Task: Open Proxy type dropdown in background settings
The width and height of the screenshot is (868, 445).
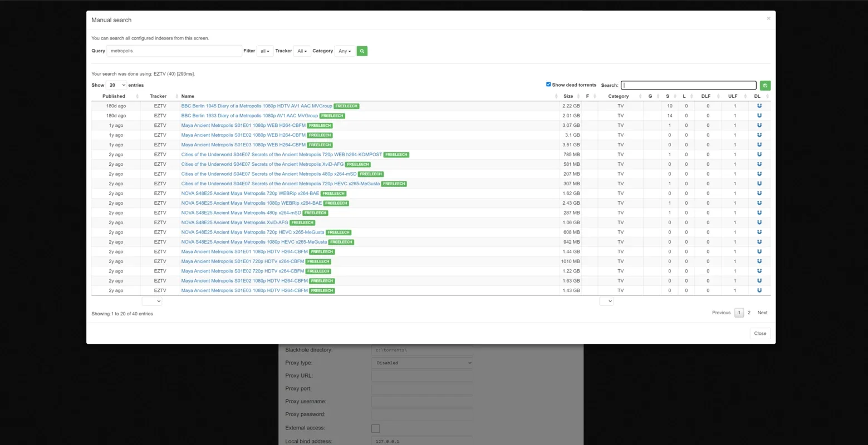Action: pos(422,363)
